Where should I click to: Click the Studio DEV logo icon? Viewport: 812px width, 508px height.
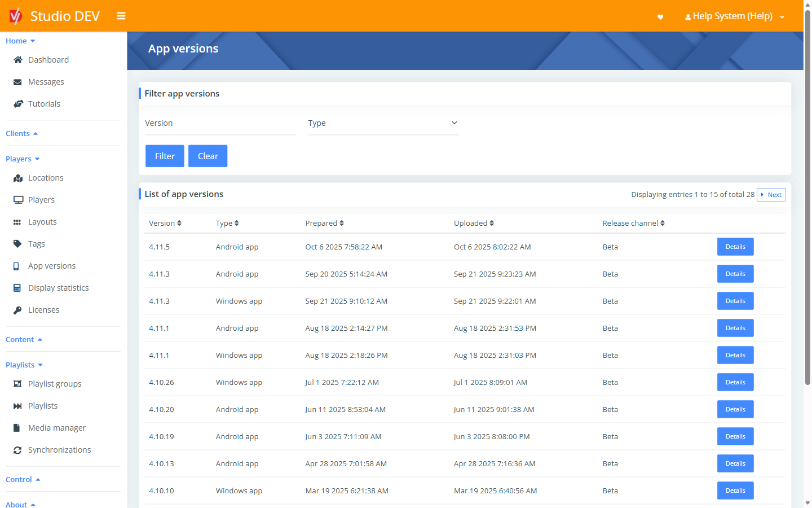pos(16,16)
